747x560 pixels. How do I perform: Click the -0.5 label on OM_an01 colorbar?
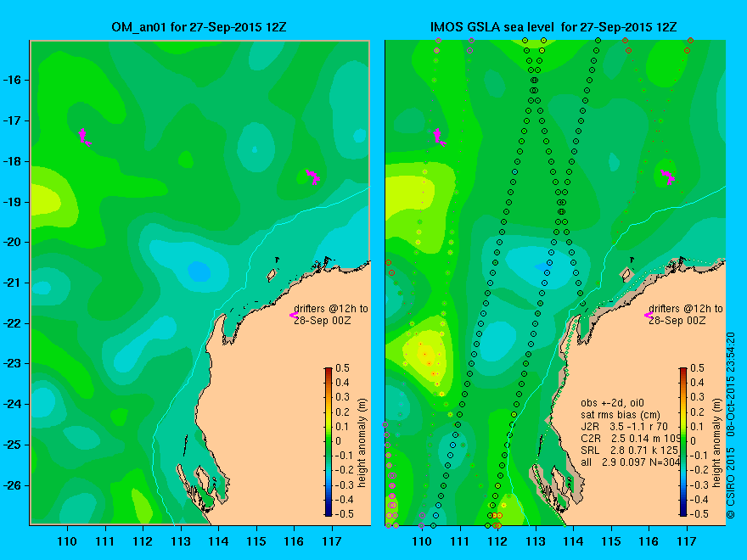[x=344, y=514]
